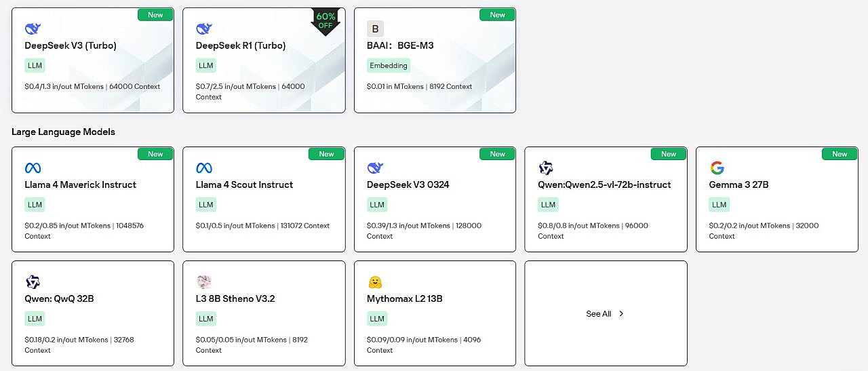Viewport: 868px width, 371px height.
Task: Click the Qwen logo on Qwen2.5-vl-72b card
Action: tap(546, 168)
